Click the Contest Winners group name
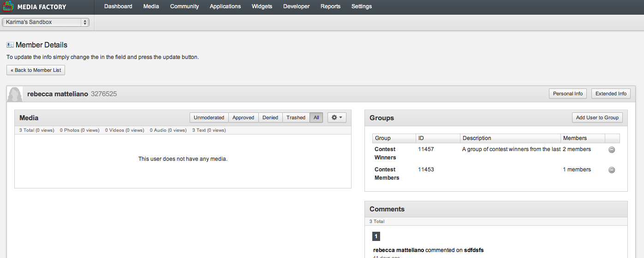Image resolution: width=644 pixels, height=258 pixels. tap(385, 153)
